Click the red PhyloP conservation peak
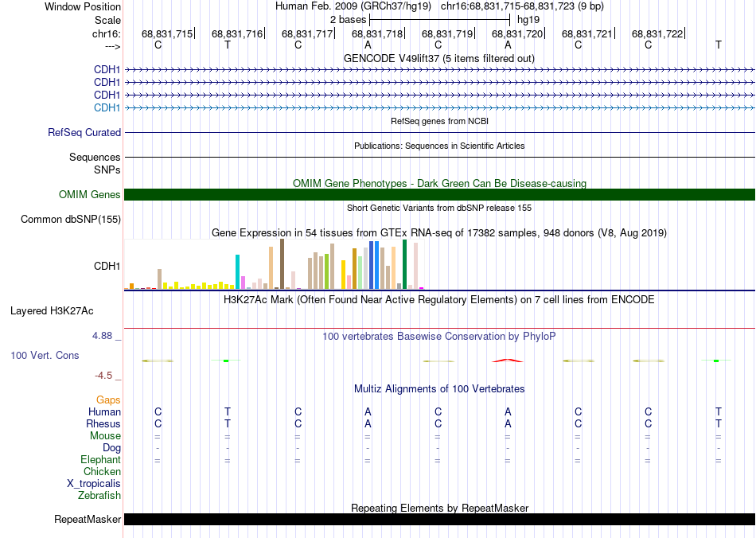 (508, 361)
